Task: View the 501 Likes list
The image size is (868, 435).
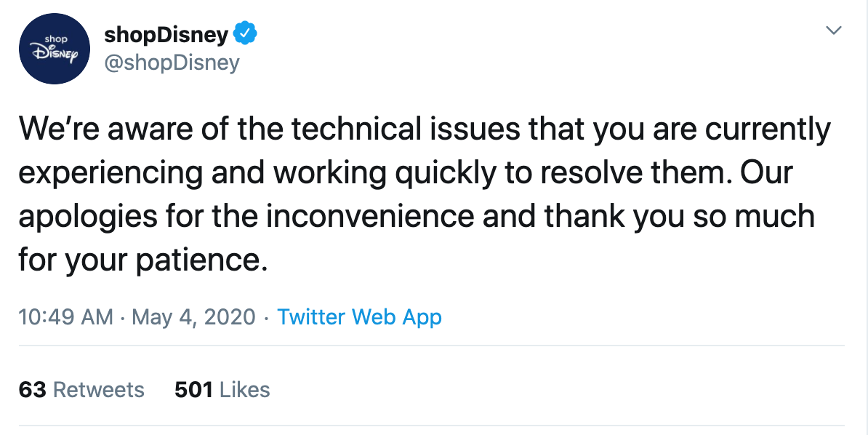Action: 222,390
